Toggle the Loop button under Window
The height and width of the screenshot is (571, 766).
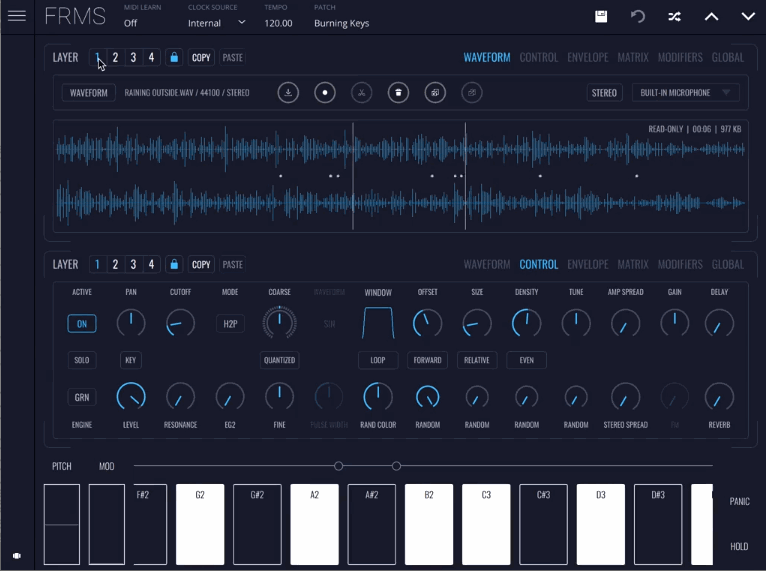[378, 360]
